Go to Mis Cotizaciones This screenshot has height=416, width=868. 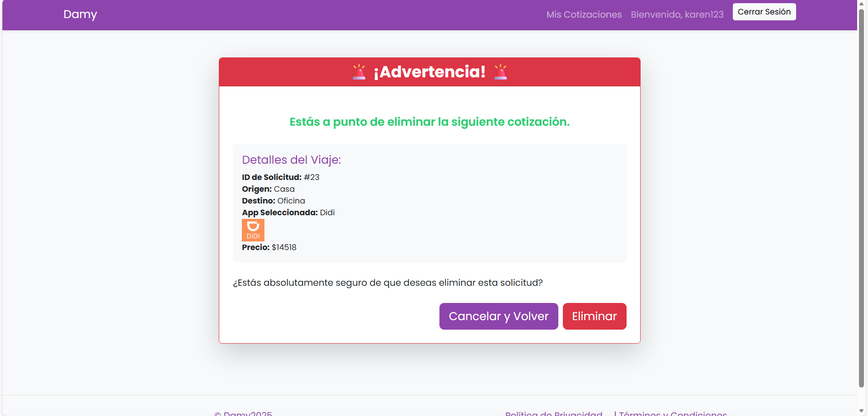pyautogui.click(x=584, y=14)
